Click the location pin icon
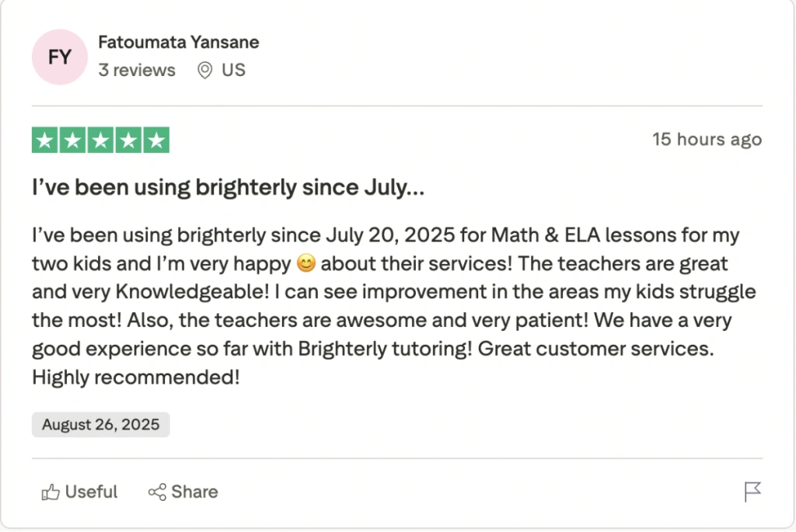This screenshot has width=796, height=532. [x=205, y=71]
